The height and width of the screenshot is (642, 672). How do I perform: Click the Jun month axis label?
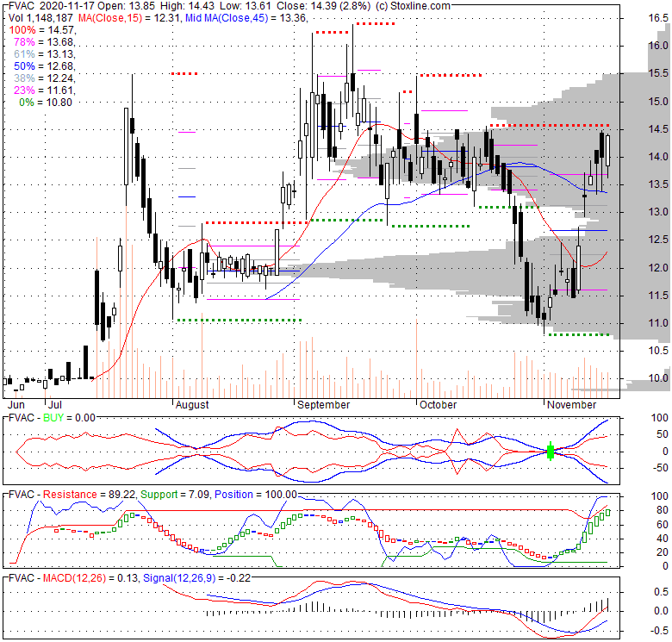click(16, 405)
